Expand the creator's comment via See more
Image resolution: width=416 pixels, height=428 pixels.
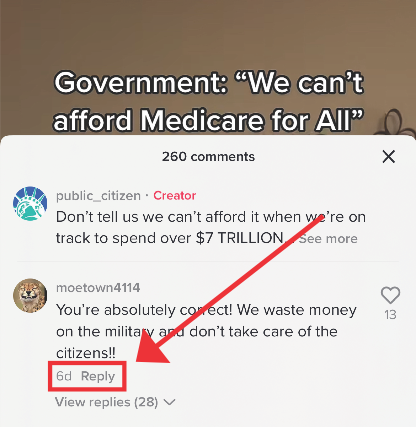tap(328, 239)
